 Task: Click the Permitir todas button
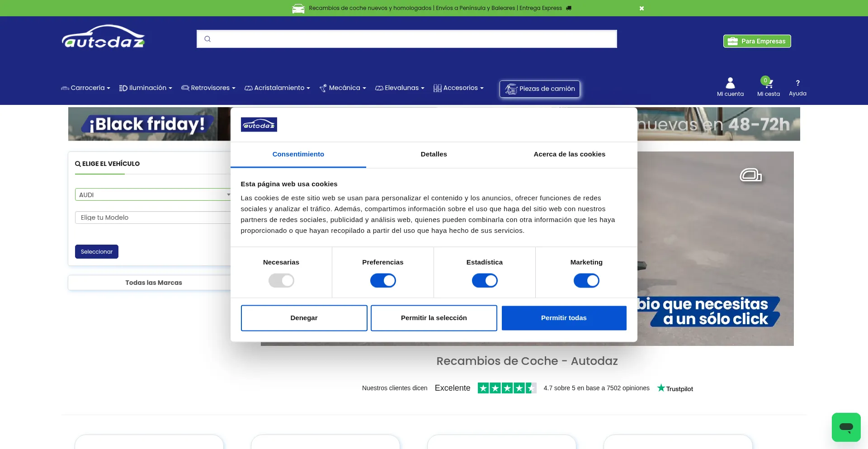[x=564, y=318]
